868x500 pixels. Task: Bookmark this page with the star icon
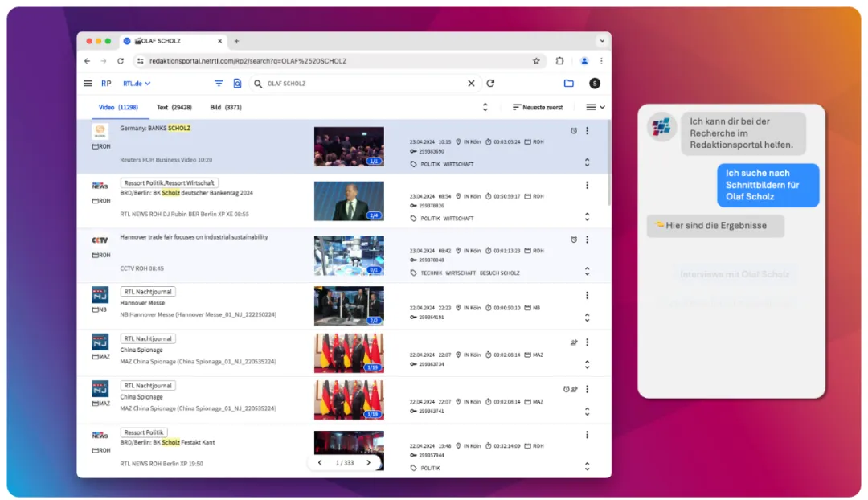coord(536,61)
